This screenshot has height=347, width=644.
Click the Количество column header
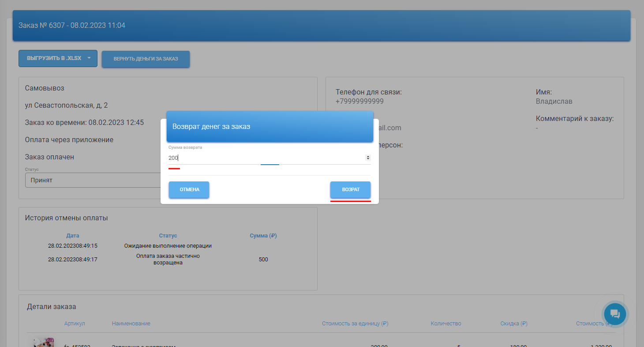[446, 324]
